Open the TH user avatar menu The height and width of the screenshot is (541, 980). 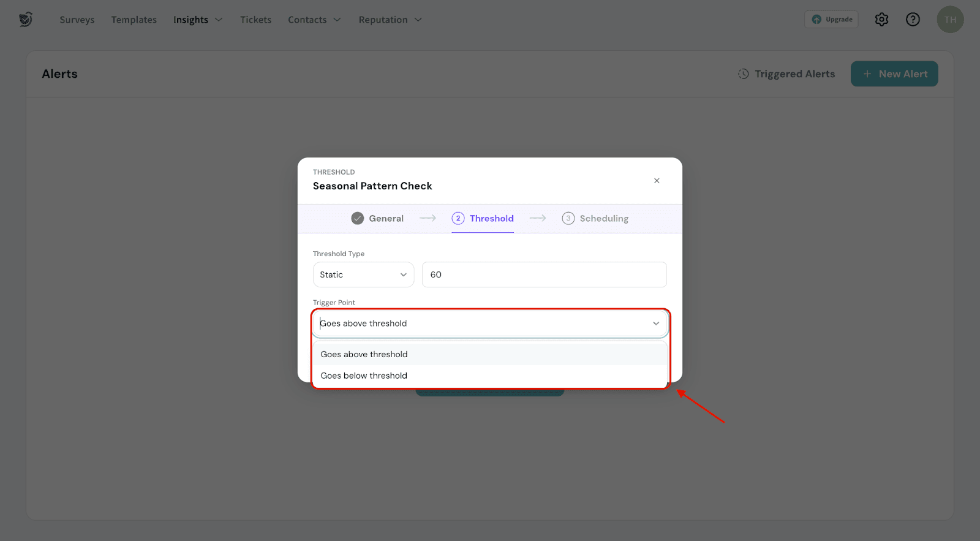point(950,20)
